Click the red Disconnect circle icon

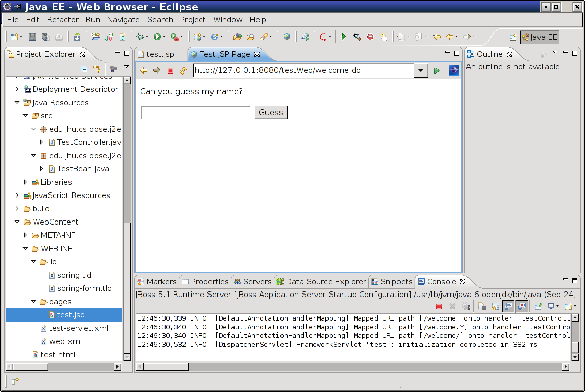pos(370,37)
